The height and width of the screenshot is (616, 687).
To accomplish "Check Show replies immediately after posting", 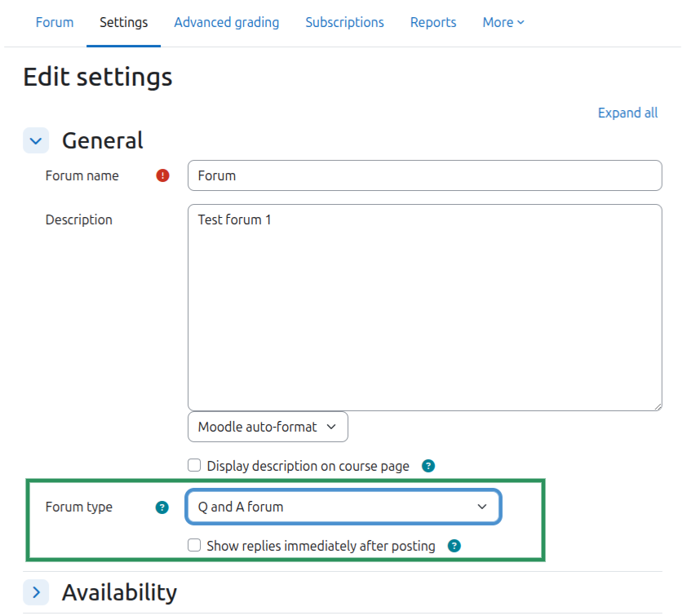I will (x=194, y=546).
